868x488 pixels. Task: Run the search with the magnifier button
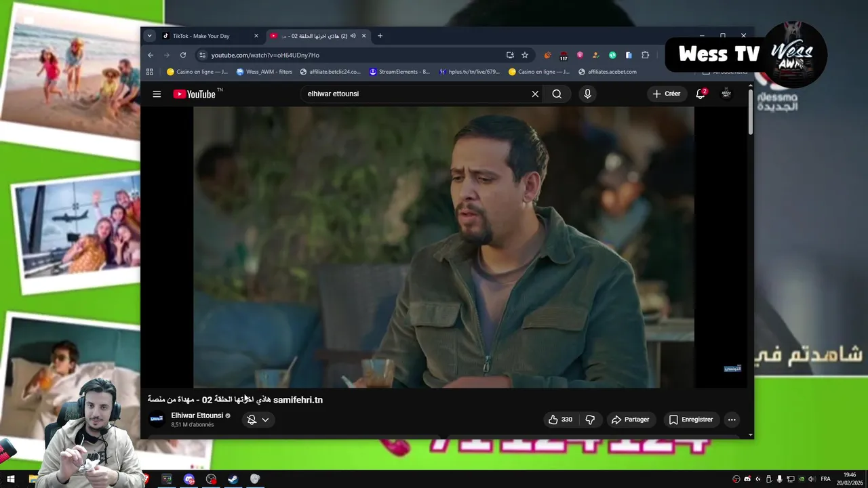click(557, 94)
